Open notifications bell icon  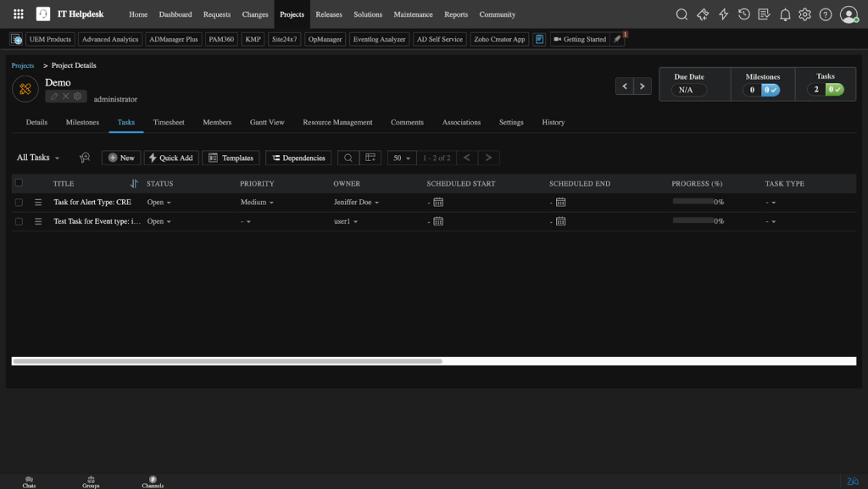(784, 14)
